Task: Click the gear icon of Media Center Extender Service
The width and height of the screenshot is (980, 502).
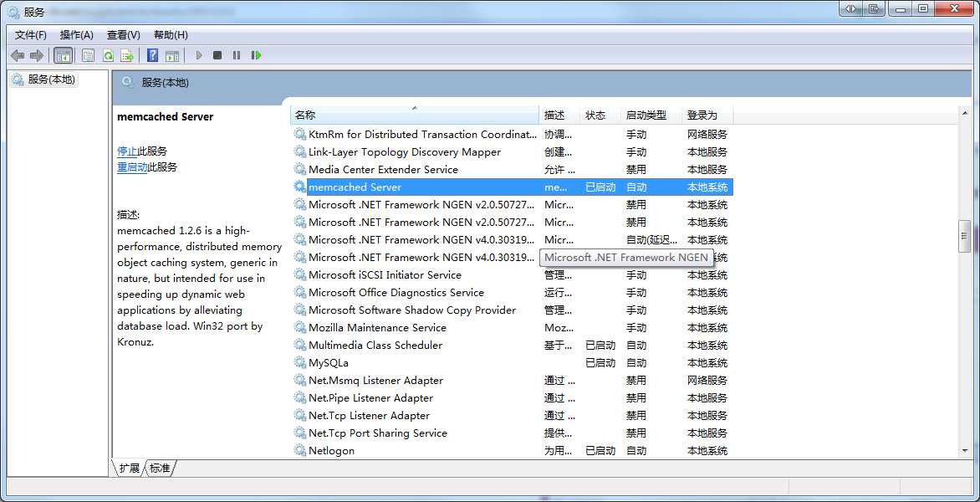Action: click(300, 169)
